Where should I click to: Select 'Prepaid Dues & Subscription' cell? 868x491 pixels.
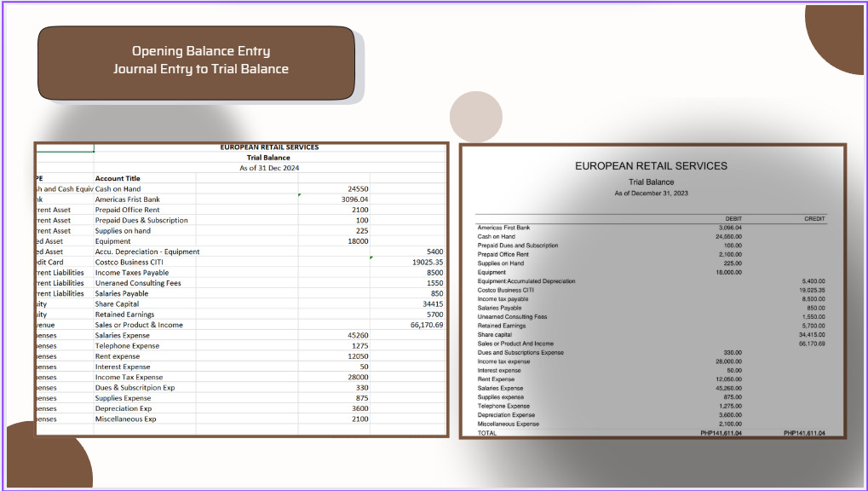click(x=141, y=221)
